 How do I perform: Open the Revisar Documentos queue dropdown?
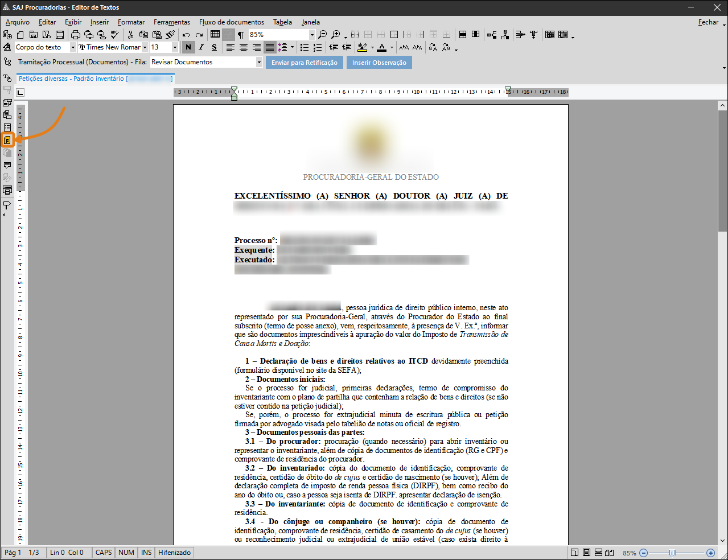259,62
